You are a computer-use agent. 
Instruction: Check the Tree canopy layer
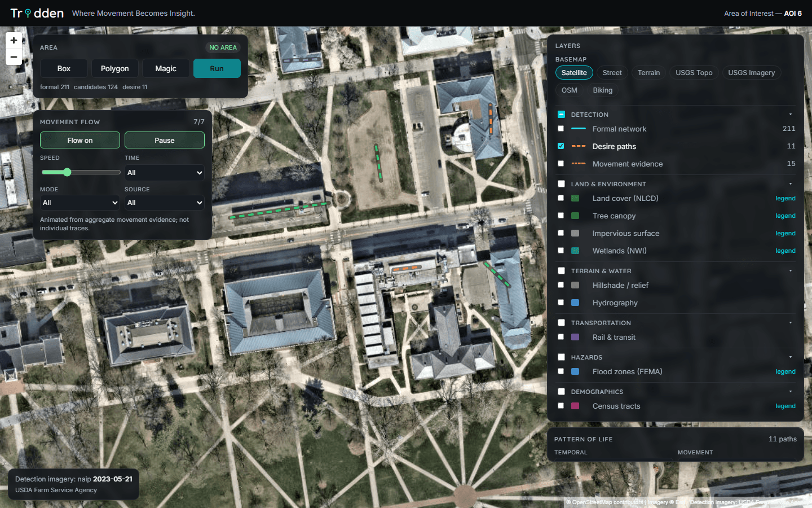coord(561,215)
